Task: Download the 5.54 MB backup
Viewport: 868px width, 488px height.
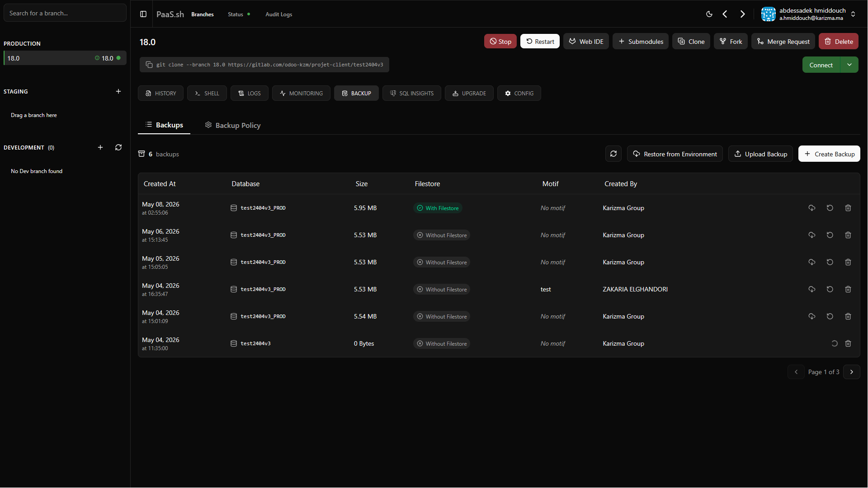Action: coord(812,316)
